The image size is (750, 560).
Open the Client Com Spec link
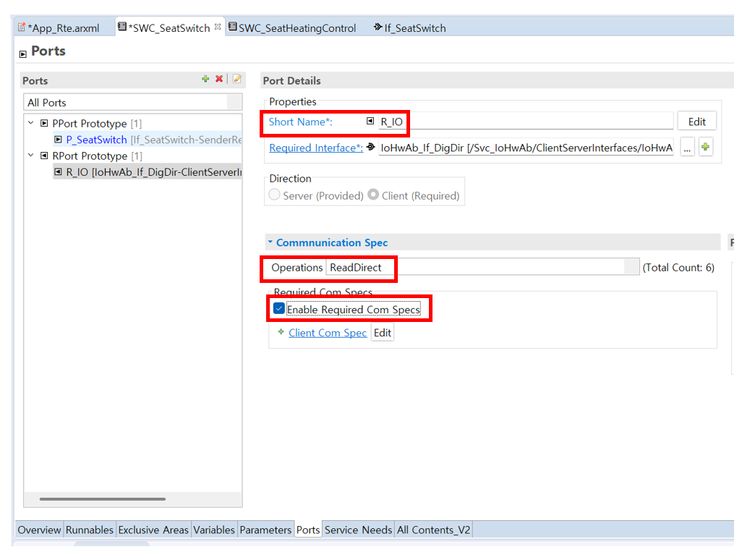tap(328, 333)
